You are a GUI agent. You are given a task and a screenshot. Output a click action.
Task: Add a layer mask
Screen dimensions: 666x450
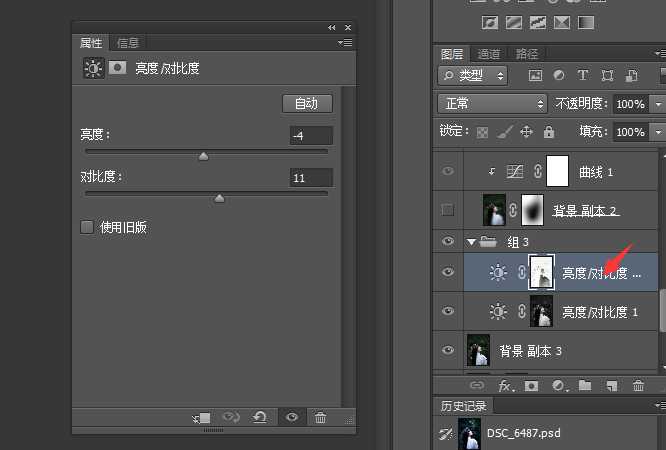532,385
